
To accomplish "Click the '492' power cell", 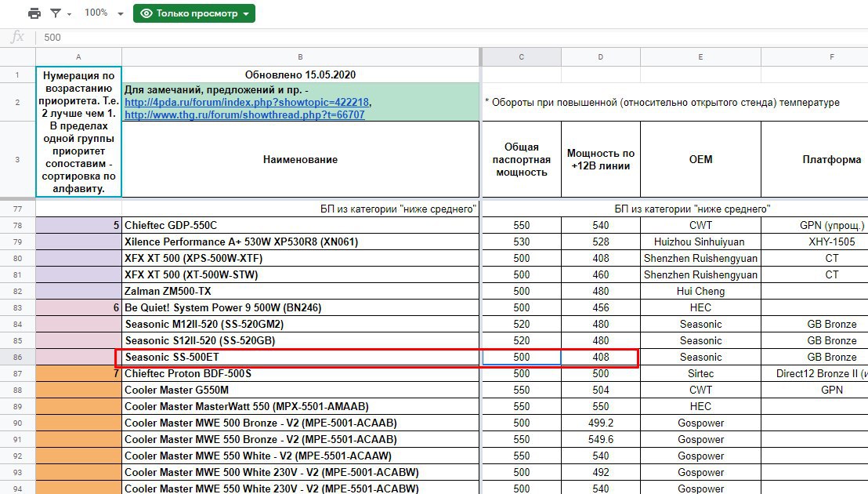I will (601, 472).
